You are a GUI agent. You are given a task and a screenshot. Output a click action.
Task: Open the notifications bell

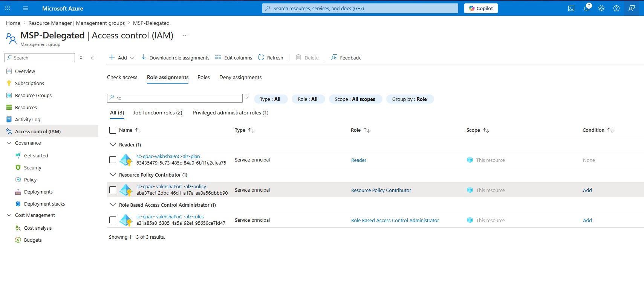[x=587, y=8]
